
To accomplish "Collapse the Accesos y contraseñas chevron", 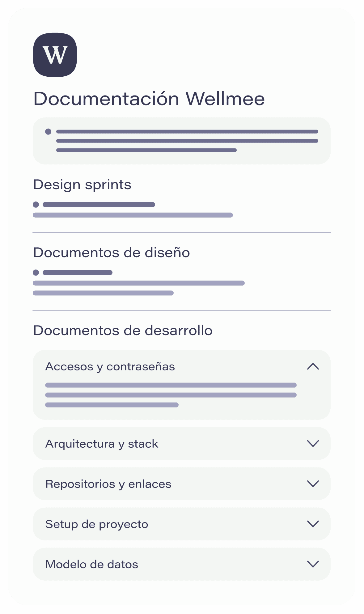I will point(313,366).
